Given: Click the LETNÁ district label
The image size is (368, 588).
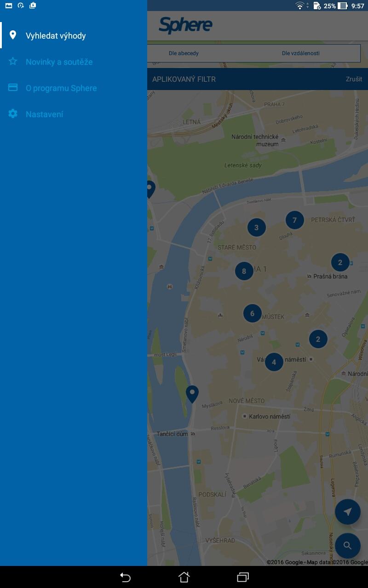Looking at the screenshot, I should click(x=192, y=122).
